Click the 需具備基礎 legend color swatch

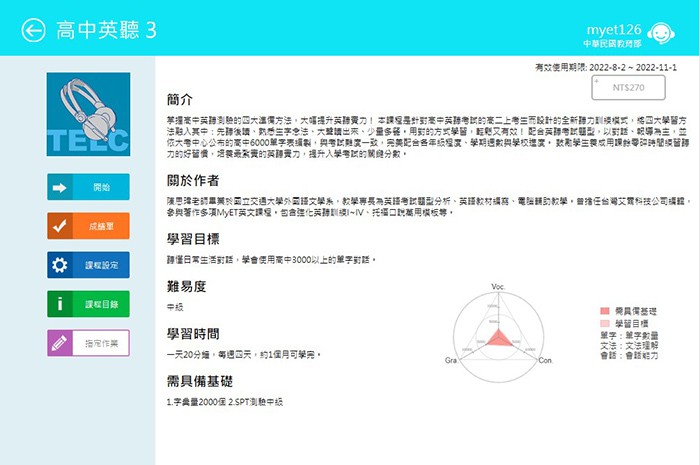601,312
